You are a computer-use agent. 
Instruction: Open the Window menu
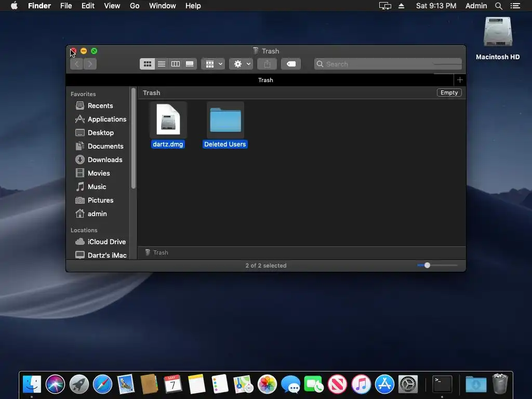point(163,6)
